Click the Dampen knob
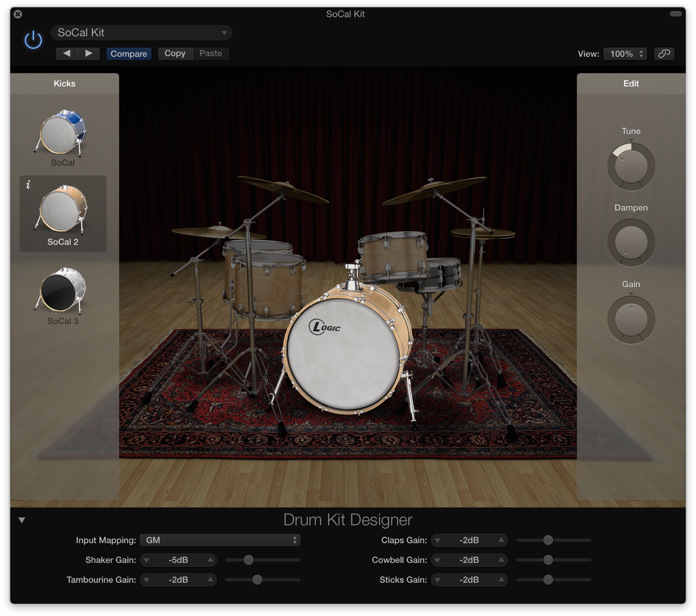The width and height of the screenshot is (696, 616). [631, 243]
